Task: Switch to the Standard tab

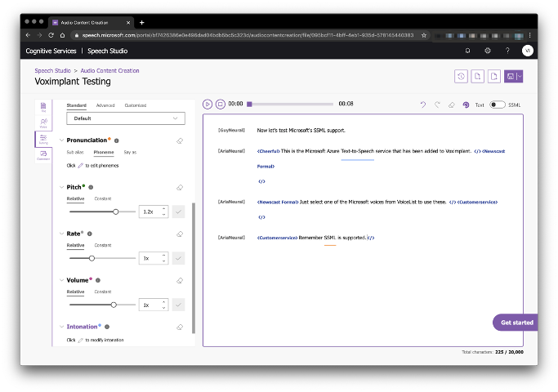Action: coord(77,105)
